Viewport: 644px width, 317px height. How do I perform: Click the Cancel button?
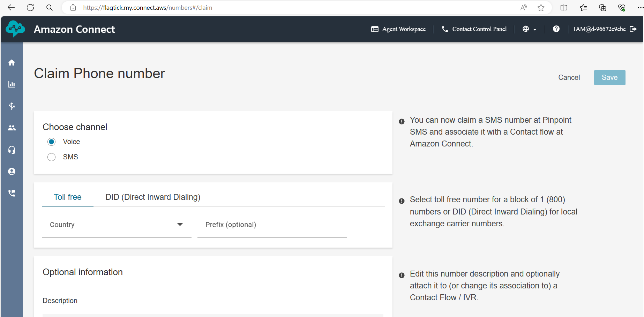tap(569, 77)
